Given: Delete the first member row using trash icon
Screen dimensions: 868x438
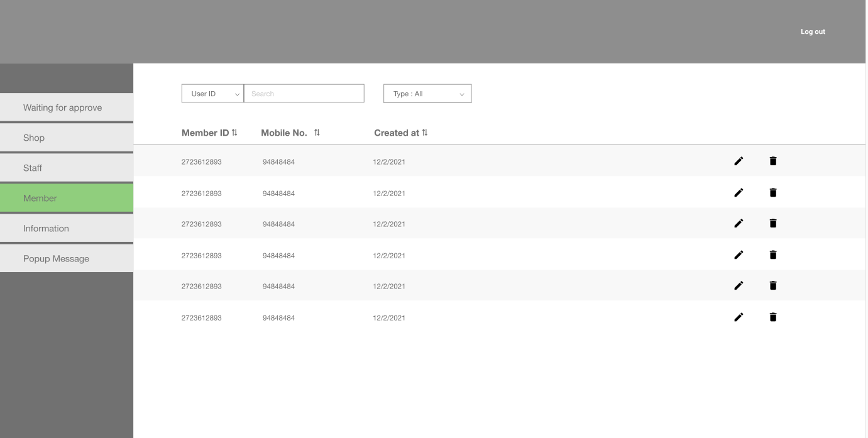Looking at the screenshot, I should (x=773, y=162).
